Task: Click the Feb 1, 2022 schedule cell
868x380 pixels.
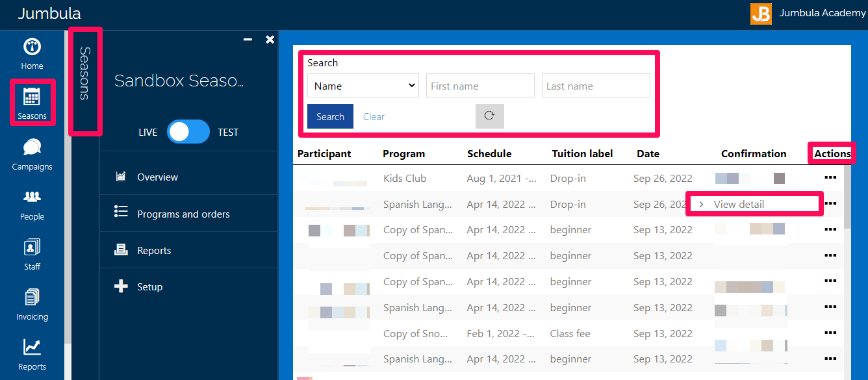Action: point(501,333)
